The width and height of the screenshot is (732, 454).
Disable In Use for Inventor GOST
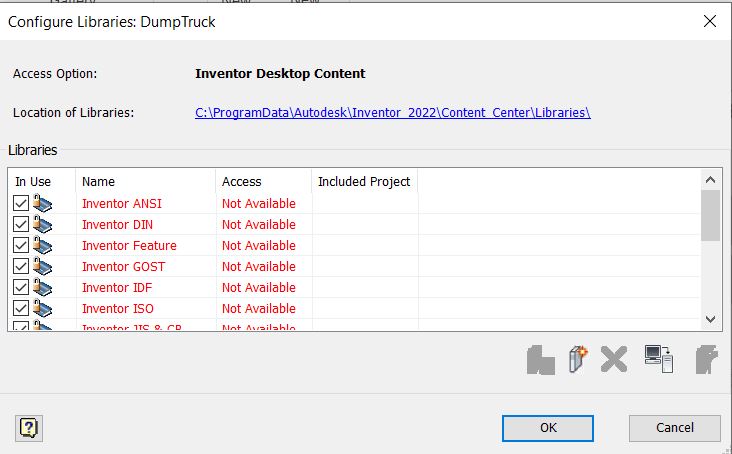tap(21, 266)
